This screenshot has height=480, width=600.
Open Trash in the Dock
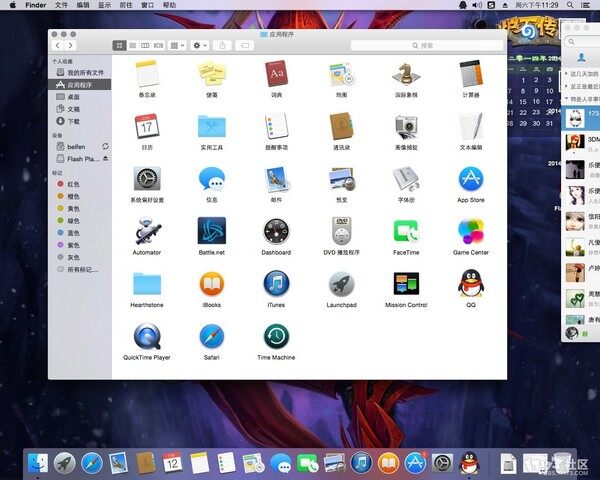click(x=561, y=463)
